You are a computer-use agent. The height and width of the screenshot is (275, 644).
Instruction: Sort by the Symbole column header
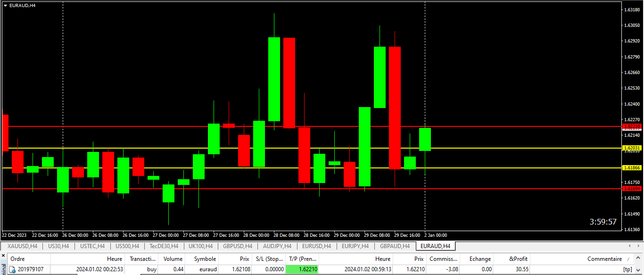[x=205, y=259]
